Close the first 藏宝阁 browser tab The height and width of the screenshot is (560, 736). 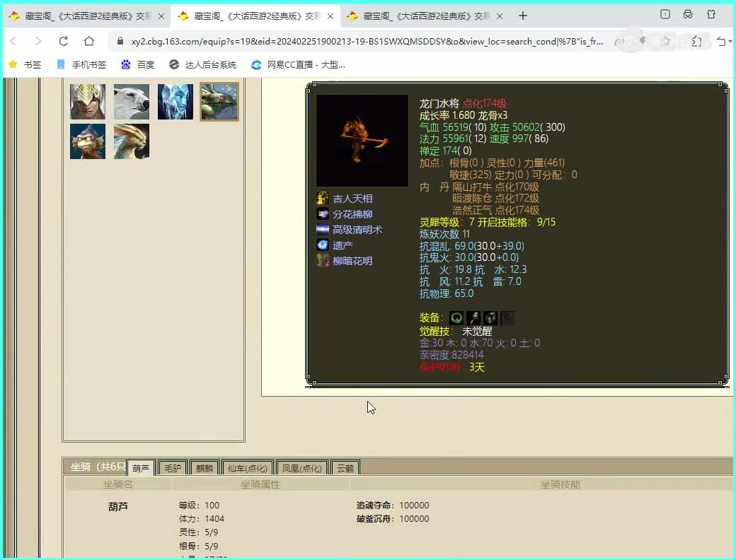point(161,16)
